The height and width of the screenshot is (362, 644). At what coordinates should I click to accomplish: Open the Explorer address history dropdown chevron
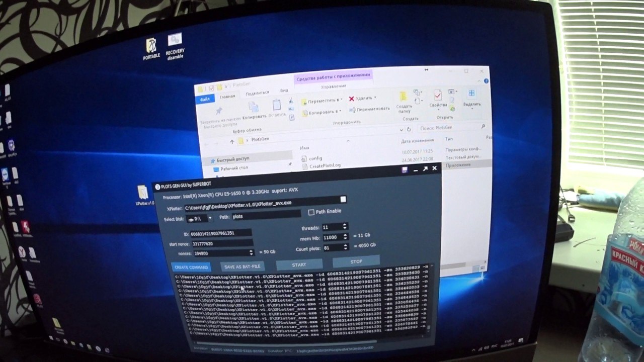pyautogui.click(x=402, y=129)
